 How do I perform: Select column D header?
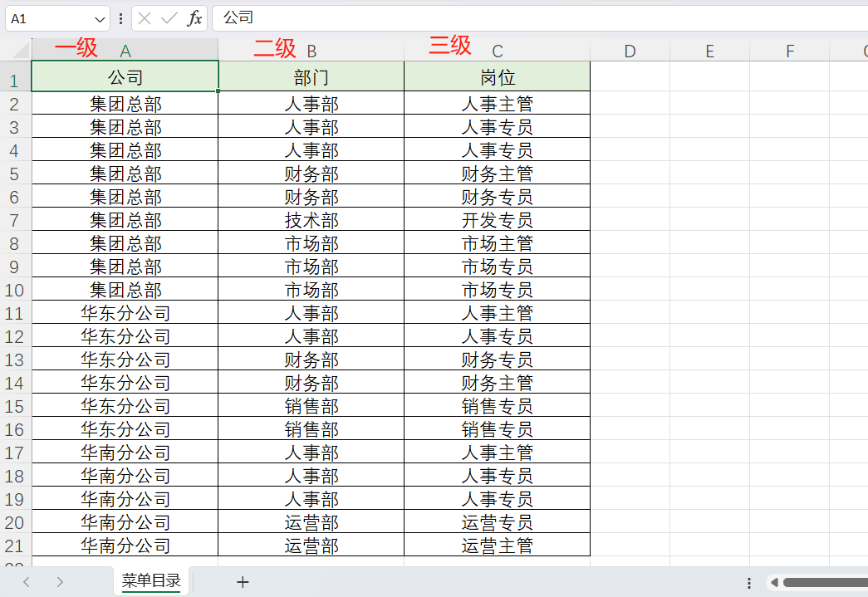(x=630, y=51)
